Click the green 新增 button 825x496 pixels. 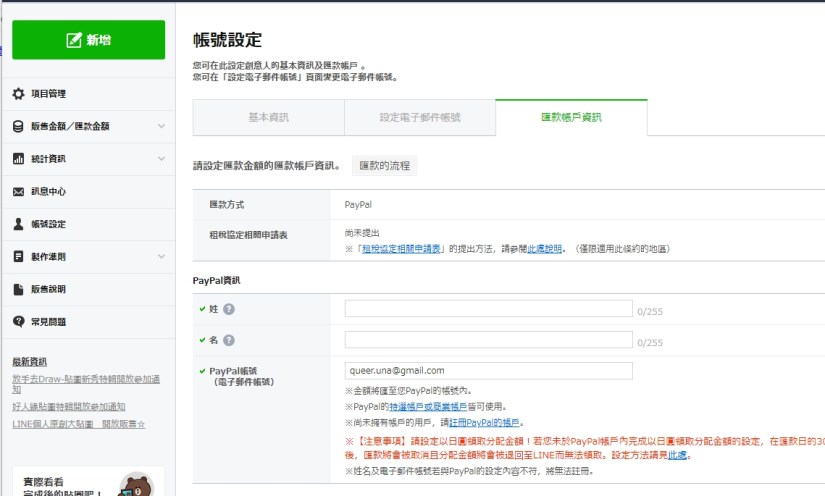(x=88, y=40)
